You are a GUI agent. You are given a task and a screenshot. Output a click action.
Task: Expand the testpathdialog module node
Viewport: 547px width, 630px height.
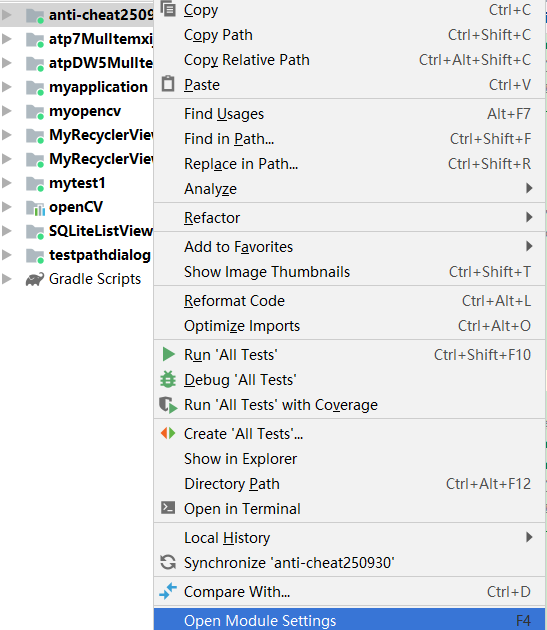point(6,254)
